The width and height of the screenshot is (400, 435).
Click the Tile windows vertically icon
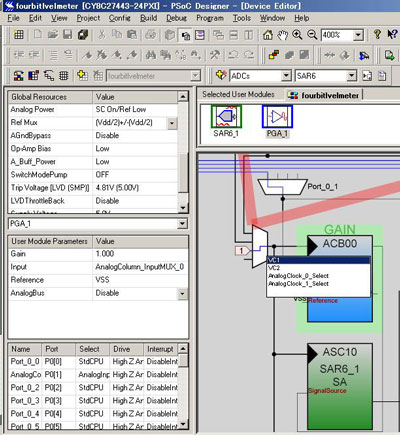pos(249,35)
